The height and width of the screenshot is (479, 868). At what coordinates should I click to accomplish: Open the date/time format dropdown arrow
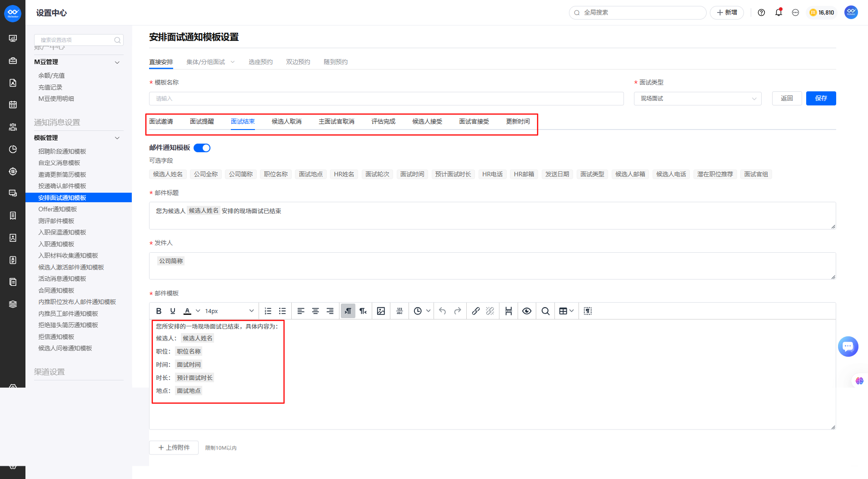pyautogui.click(x=428, y=311)
